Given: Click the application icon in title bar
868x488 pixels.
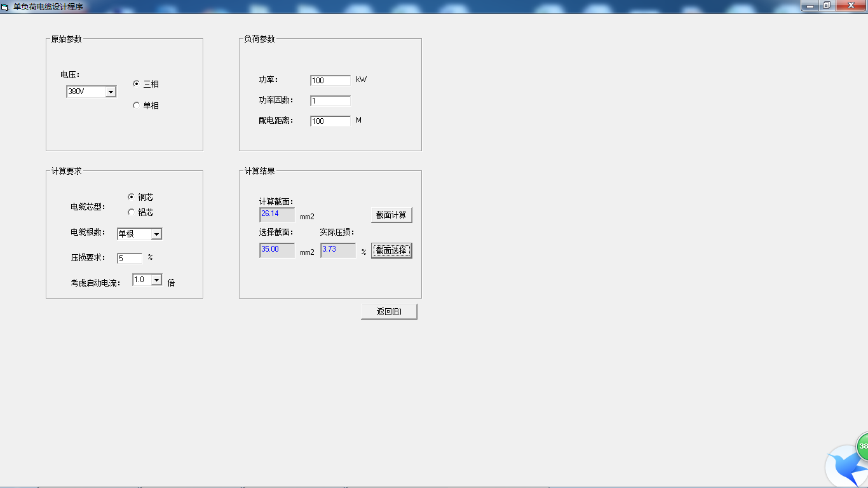Looking at the screenshot, I should (x=5, y=6).
